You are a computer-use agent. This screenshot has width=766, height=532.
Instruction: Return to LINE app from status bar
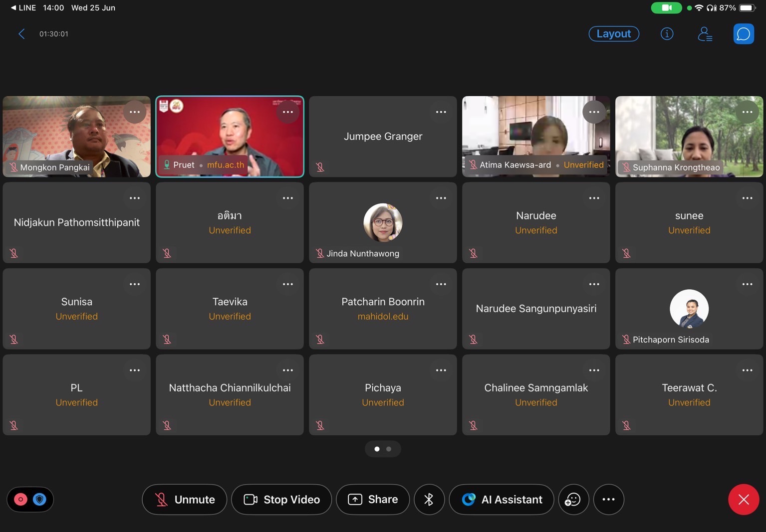[x=23, y=8]
